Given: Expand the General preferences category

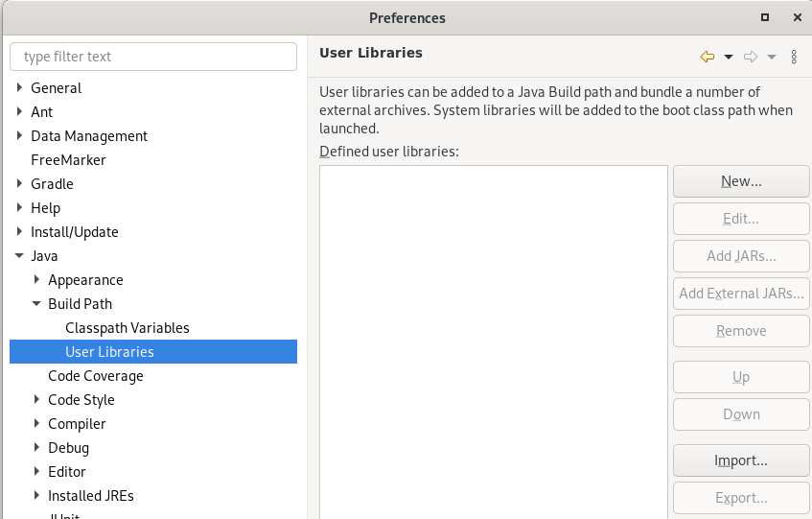Looking at the screenshot, I should (20, 88).
